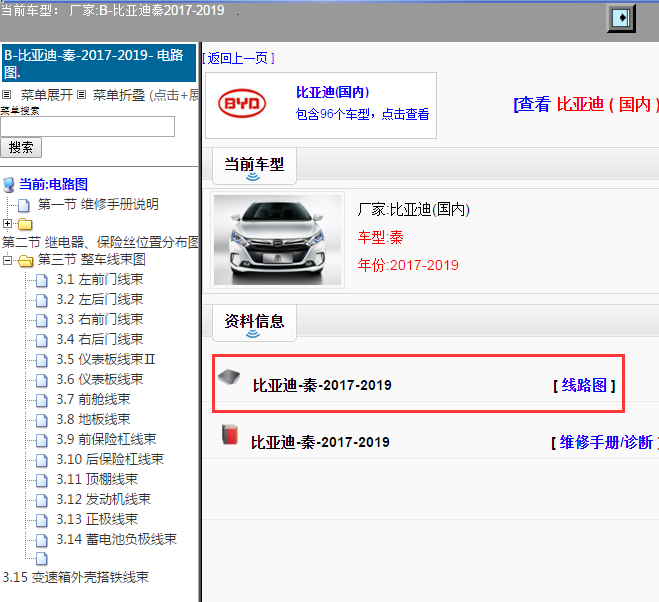Open the 当前车型 section tab
The width and height of the screenshot is (659, 602).
[x=254, y=166]
